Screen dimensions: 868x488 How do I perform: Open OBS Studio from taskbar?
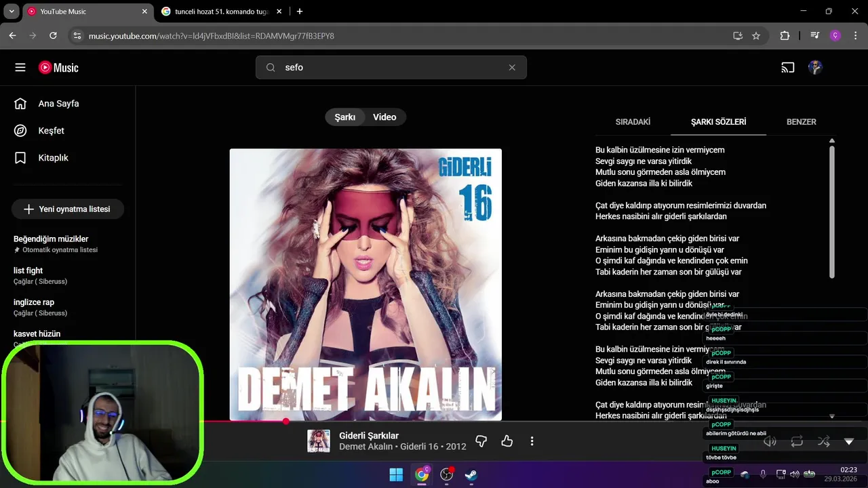446,474
